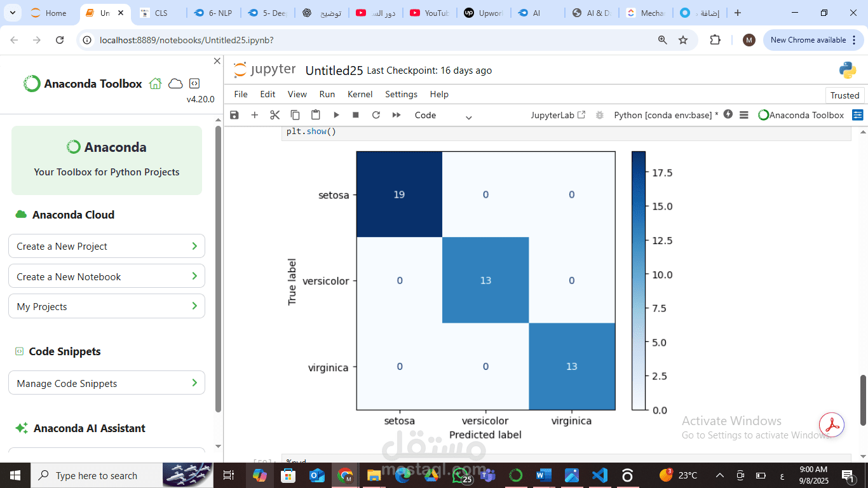
Task: Restart the kernel using refresh icon
Action: (376, 115)
